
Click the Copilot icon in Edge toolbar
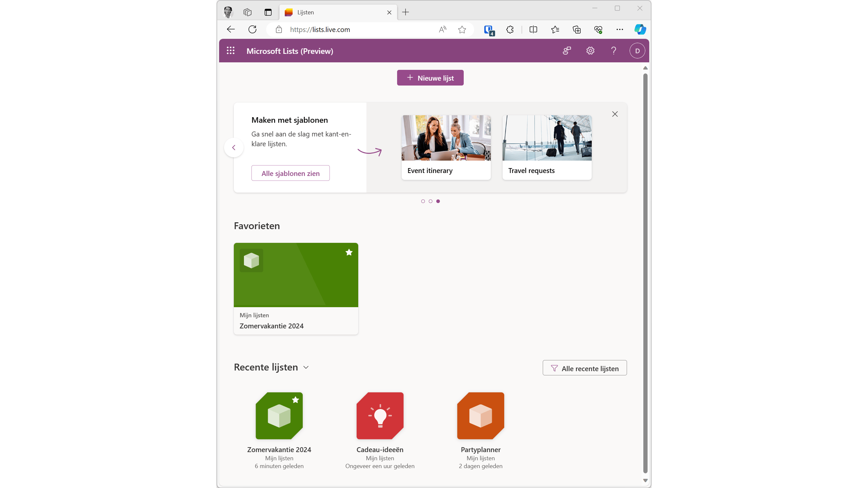coord(640,30)
